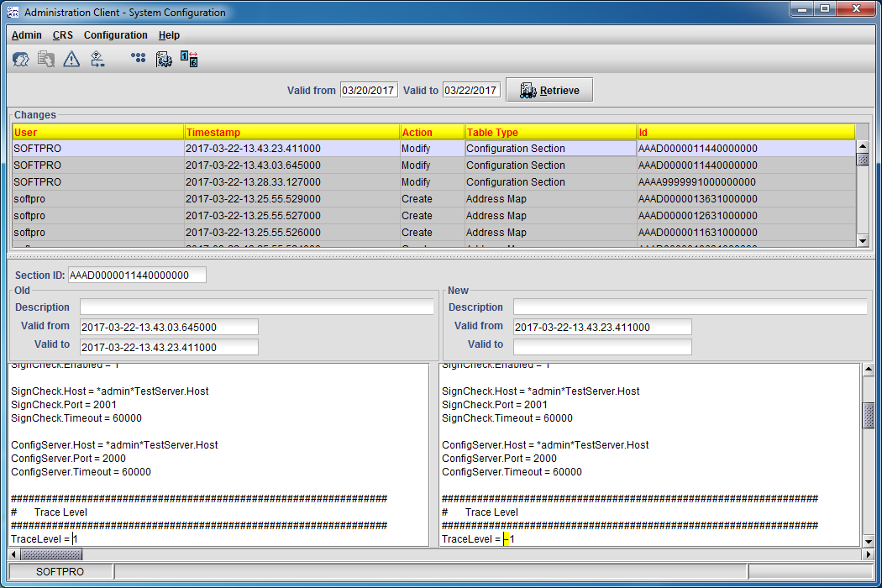Click the users icon in toolbar

point(21,59)
